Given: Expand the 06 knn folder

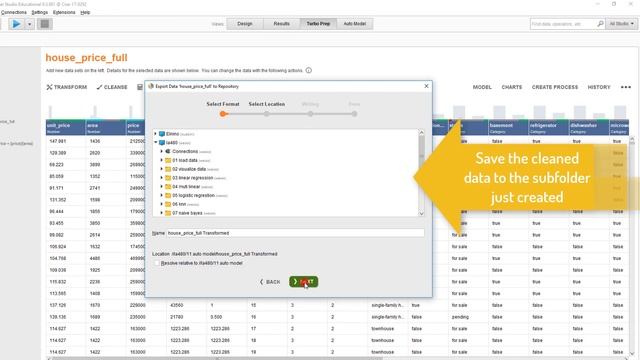Looking at the screenshot, I should [162, 204].
